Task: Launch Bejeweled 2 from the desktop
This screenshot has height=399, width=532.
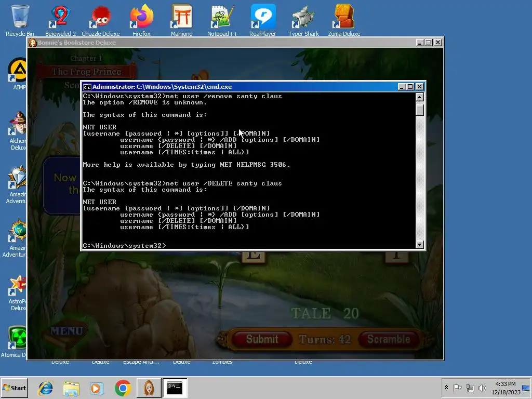Action: [60, 20]
